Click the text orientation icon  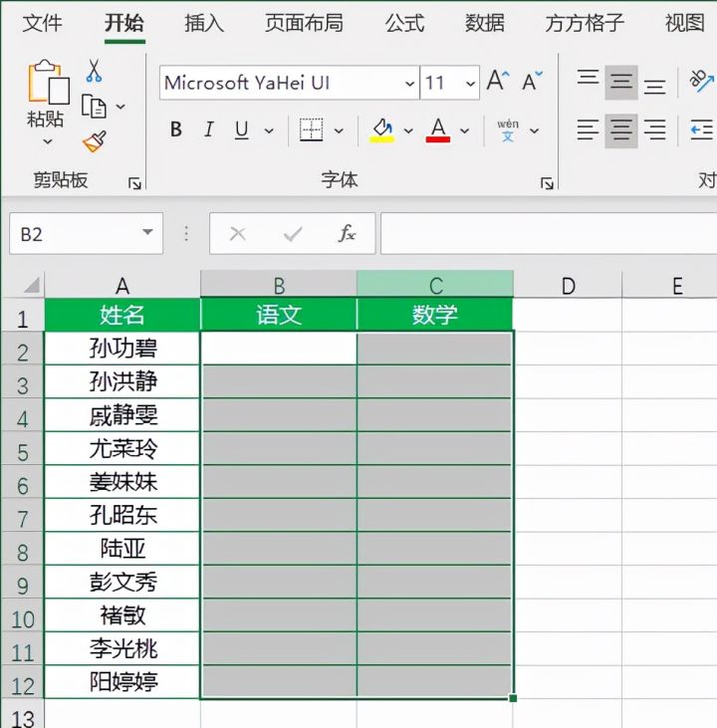click(701, 81)
